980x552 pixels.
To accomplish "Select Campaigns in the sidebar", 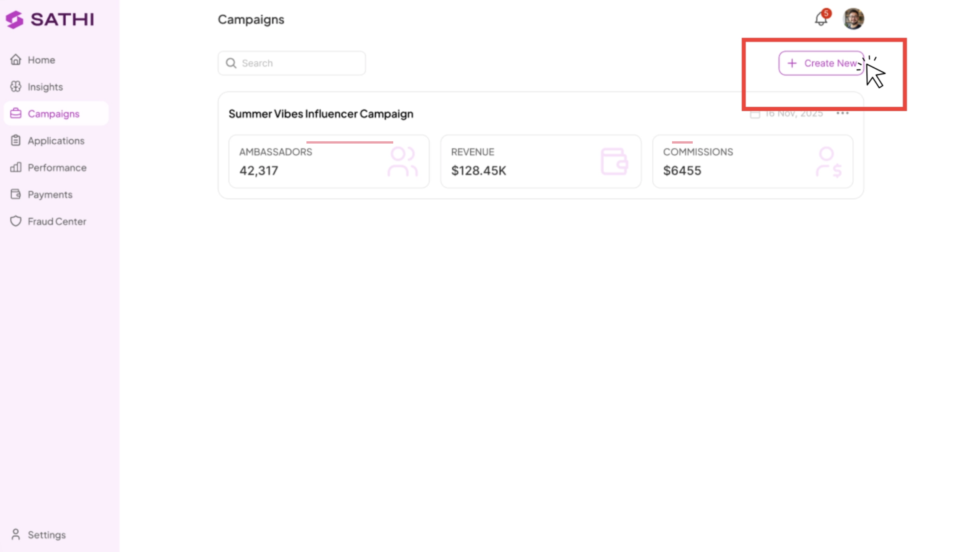I will (54, 114).
